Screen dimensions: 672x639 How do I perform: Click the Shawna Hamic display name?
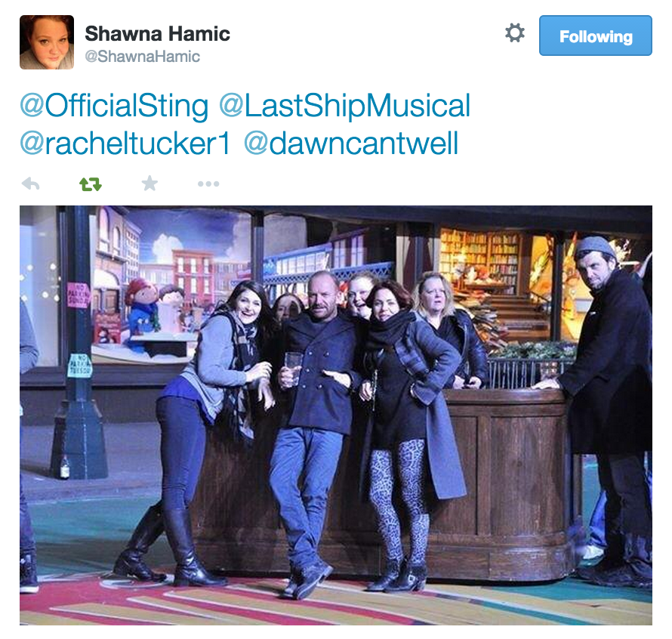[157, 34]
